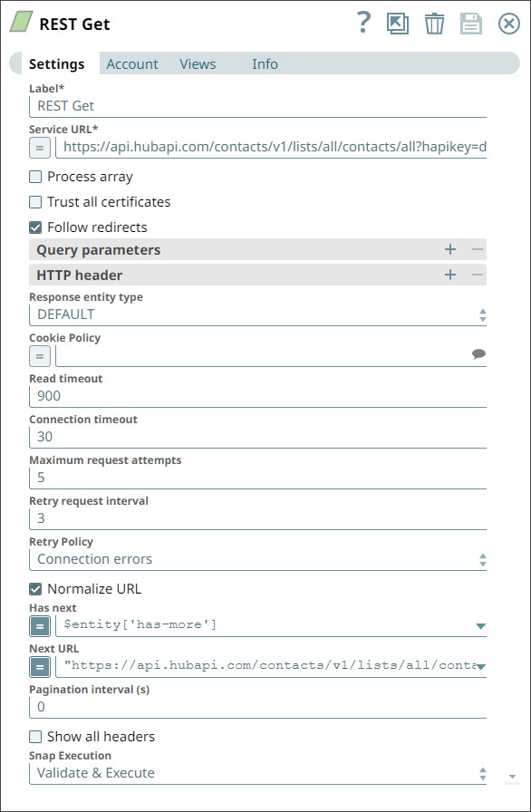The height and width of the screenshot is (812, 531).
Task: Collapse Query parameters using the minus icon
Action: (x=476, y=249)
